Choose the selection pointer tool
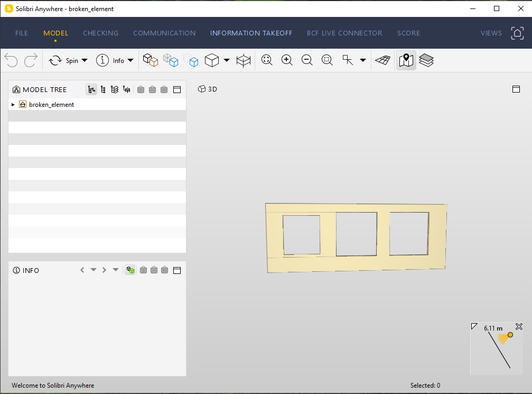Image resolution: width=532 pixels, height=394 pixels. [x=348, y=60]
